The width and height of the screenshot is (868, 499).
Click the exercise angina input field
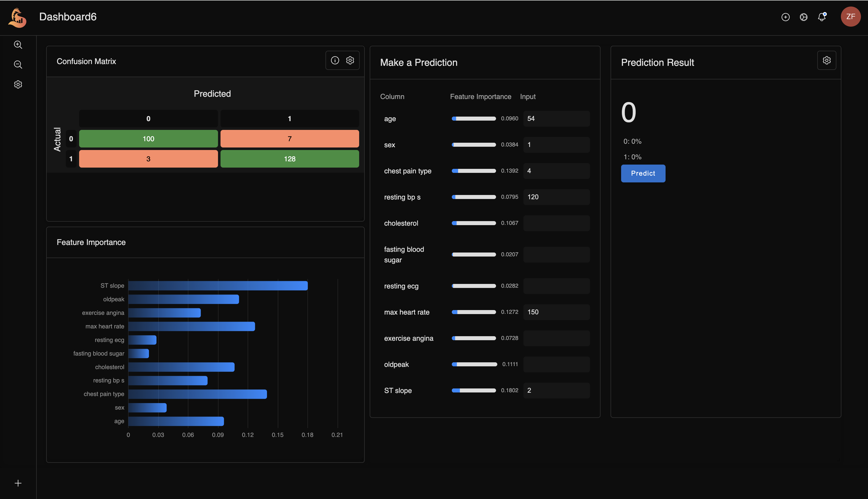[x=556, y=338]
